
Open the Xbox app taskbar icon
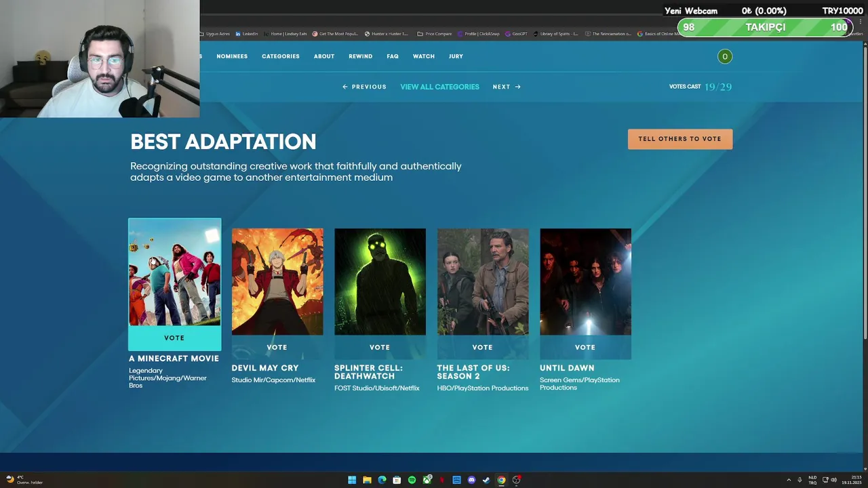tap(427, 480)
